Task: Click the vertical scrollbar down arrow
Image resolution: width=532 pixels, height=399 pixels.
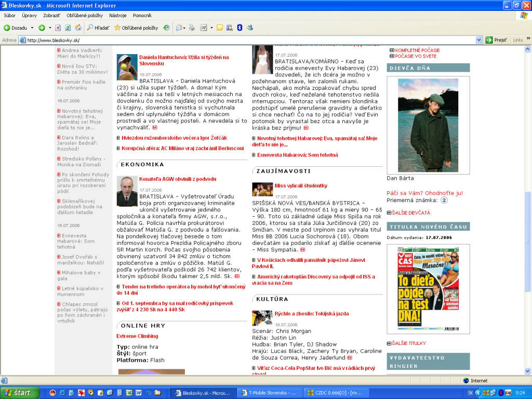Action: point(528,371)
